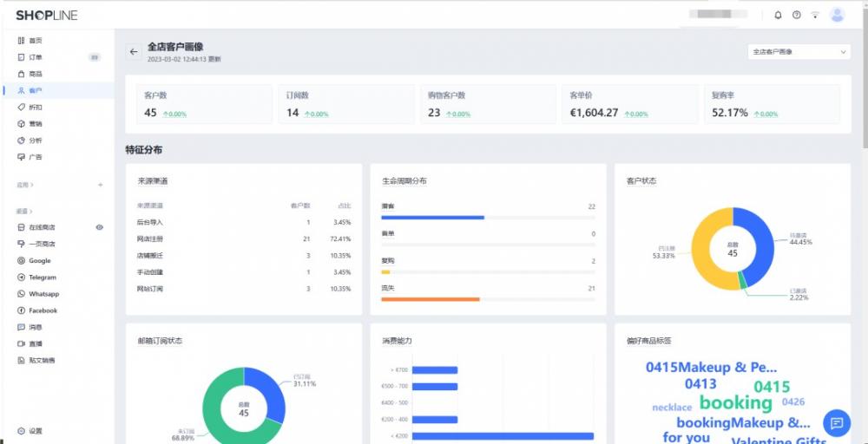Click the plus icon next to 应用

tap(101, 185)
